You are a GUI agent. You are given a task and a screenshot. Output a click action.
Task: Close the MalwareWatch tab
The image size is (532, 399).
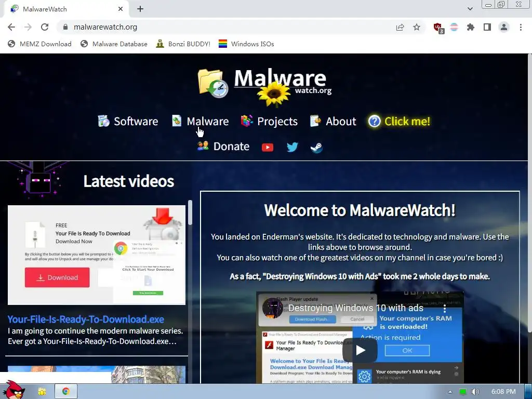[121, 9]
